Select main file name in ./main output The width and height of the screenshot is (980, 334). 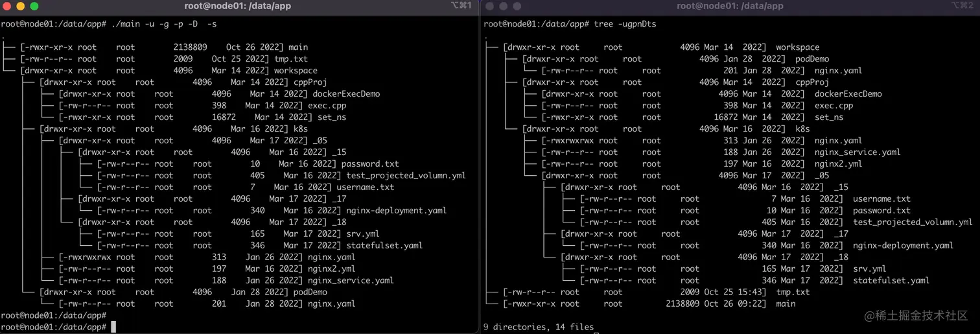[x=298, y=47]
